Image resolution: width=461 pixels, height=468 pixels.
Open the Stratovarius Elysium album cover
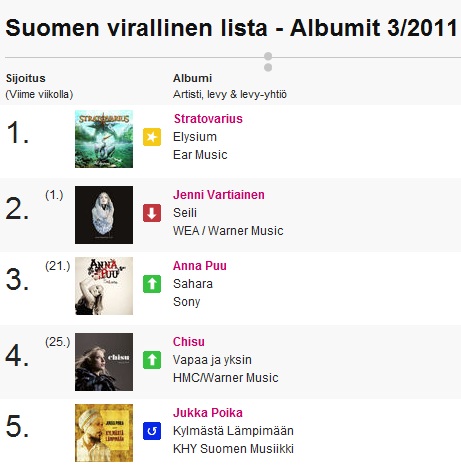click(x=104, y=139)
